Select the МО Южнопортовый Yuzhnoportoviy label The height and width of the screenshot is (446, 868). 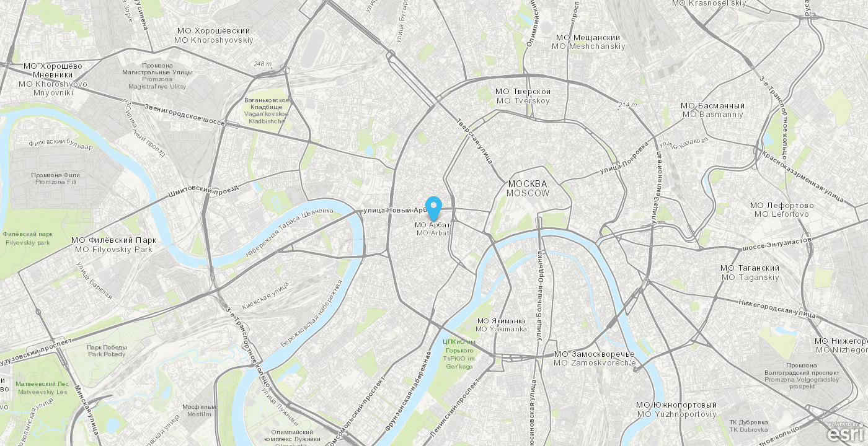coord(676,409)
